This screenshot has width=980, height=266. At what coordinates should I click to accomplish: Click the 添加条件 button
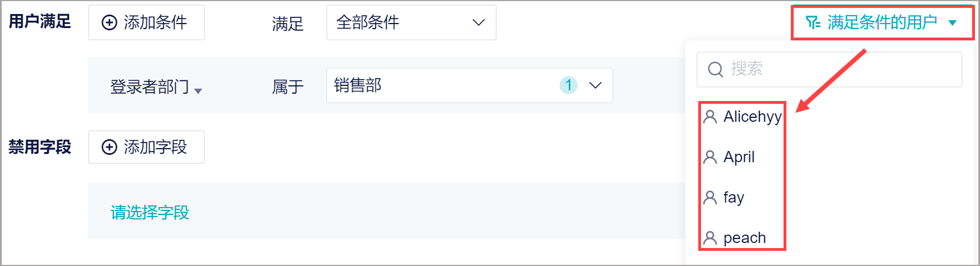146,22
